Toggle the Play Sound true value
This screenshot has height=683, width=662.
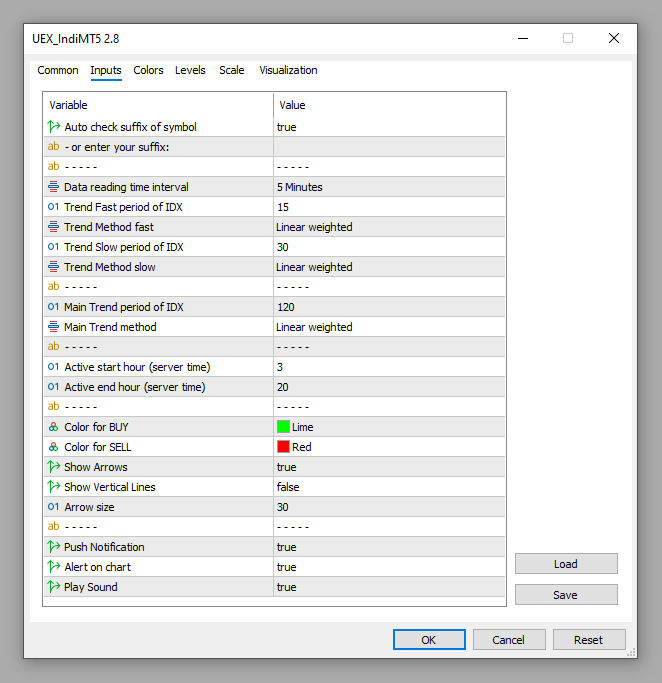[388, 587]
